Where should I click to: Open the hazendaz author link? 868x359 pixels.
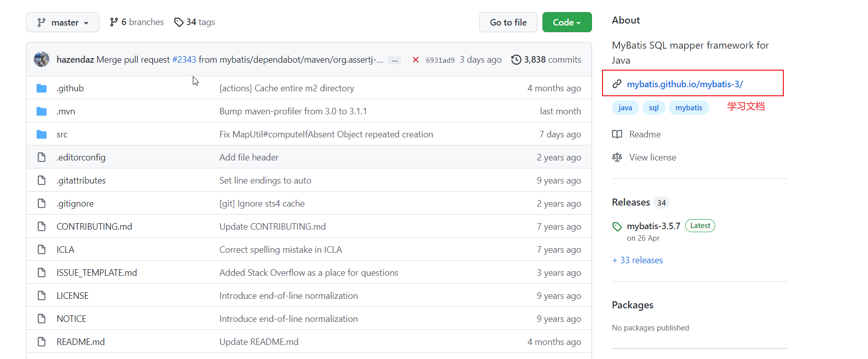click(75, 60)
